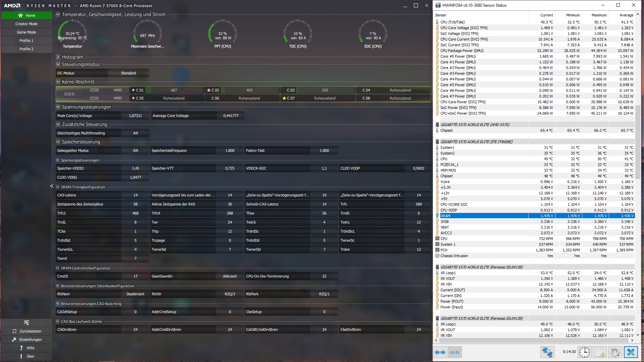Switch to Creator Mode tab
The width and height of the screenshot is (644, 362).
click(x=26, y=24)
